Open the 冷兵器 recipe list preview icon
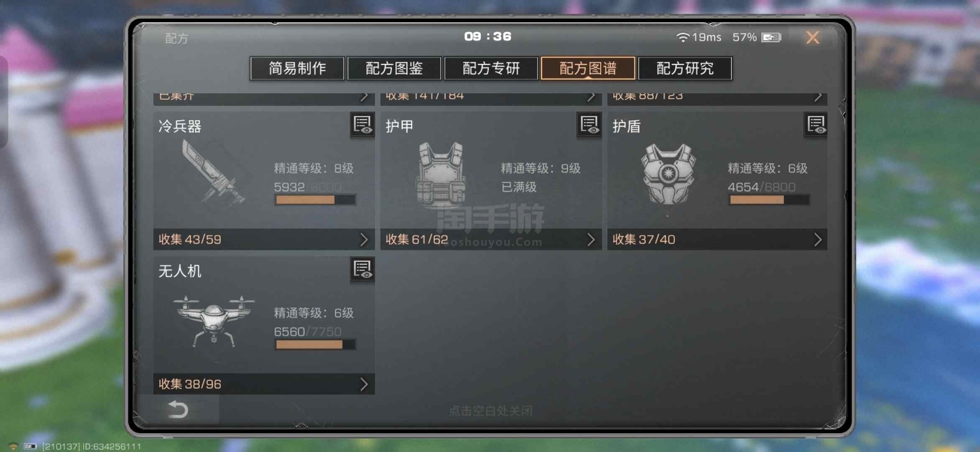 pos(362,125)
